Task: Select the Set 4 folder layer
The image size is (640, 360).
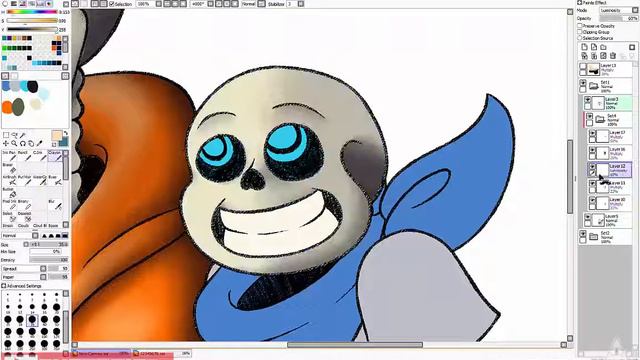Action: [608, 119]
